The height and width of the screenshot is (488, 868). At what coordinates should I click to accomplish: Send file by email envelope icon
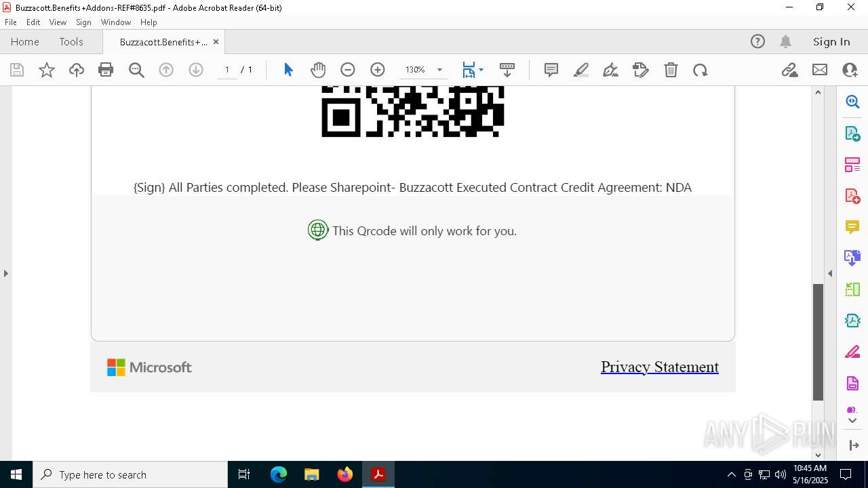click(820, 70)
